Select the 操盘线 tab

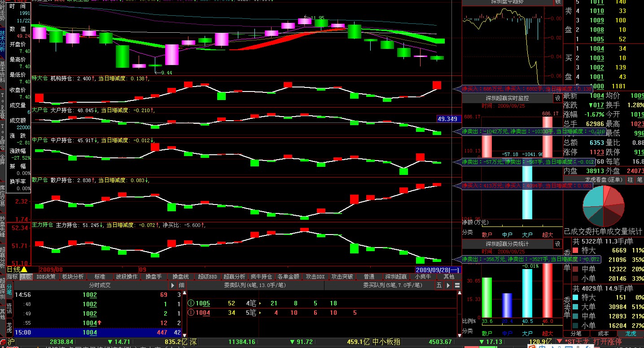[x=180, y=277]
